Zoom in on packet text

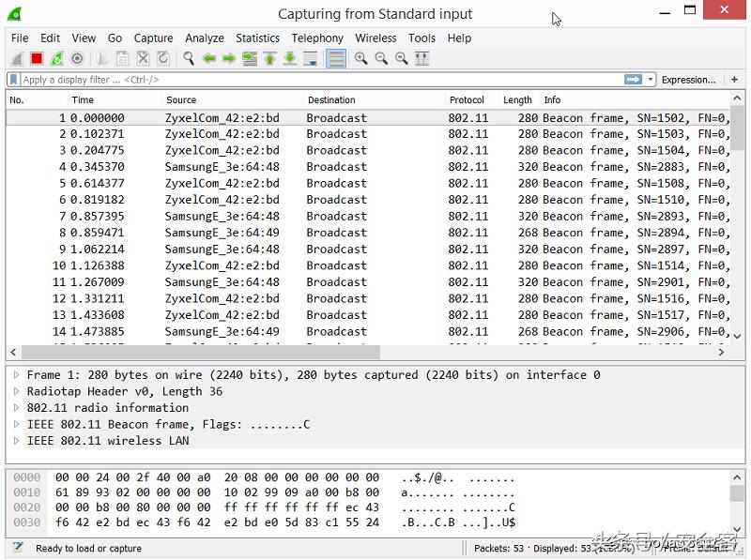pyautogui.click(x=360, y=58)
